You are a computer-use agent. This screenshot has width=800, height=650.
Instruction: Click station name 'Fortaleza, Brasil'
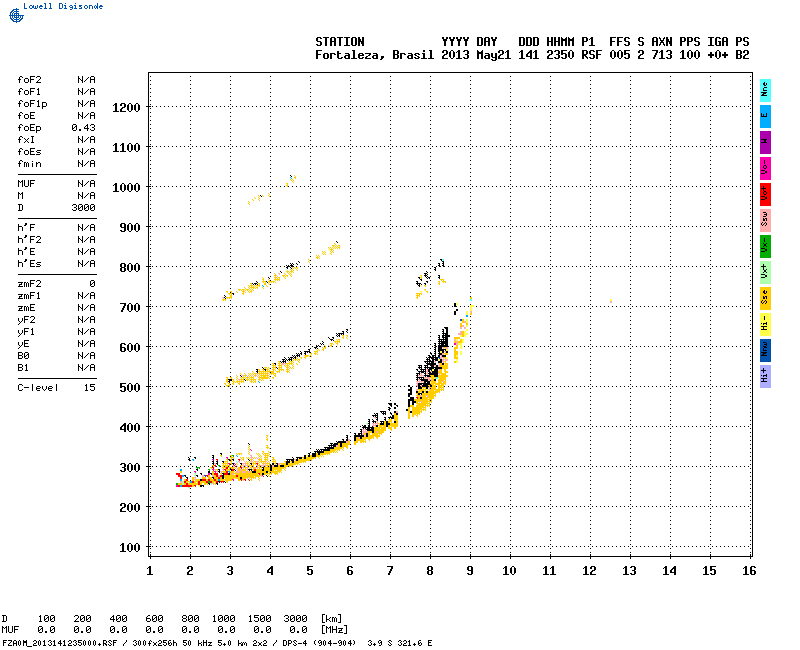click(374, 55)
